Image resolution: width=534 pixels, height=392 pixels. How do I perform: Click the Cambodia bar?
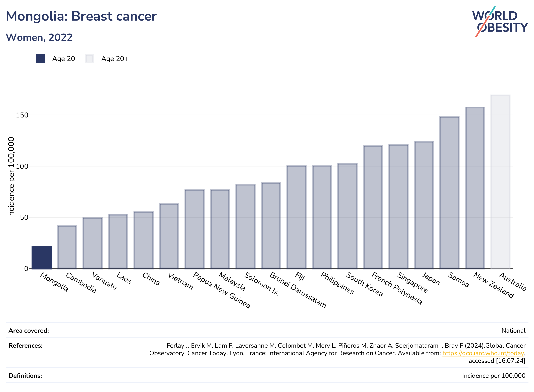[67, 247]
